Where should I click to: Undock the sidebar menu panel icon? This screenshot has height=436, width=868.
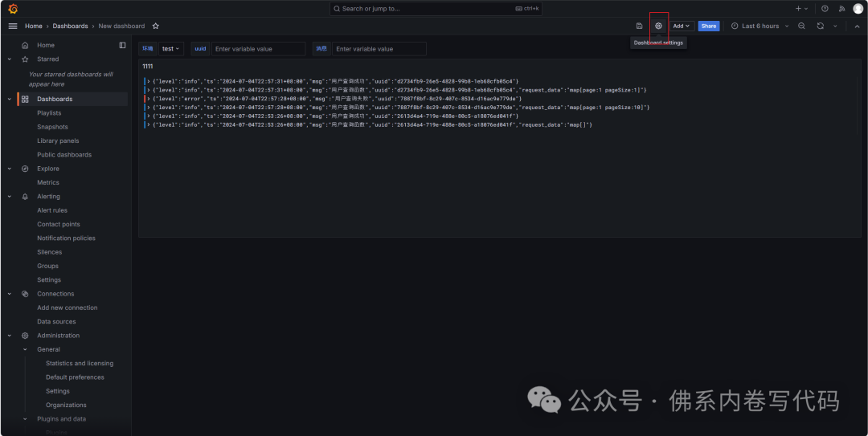click(x=122, y=46)
